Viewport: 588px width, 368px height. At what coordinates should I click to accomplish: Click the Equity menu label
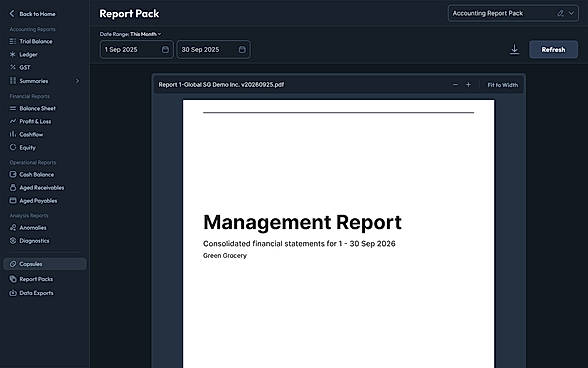27,147
